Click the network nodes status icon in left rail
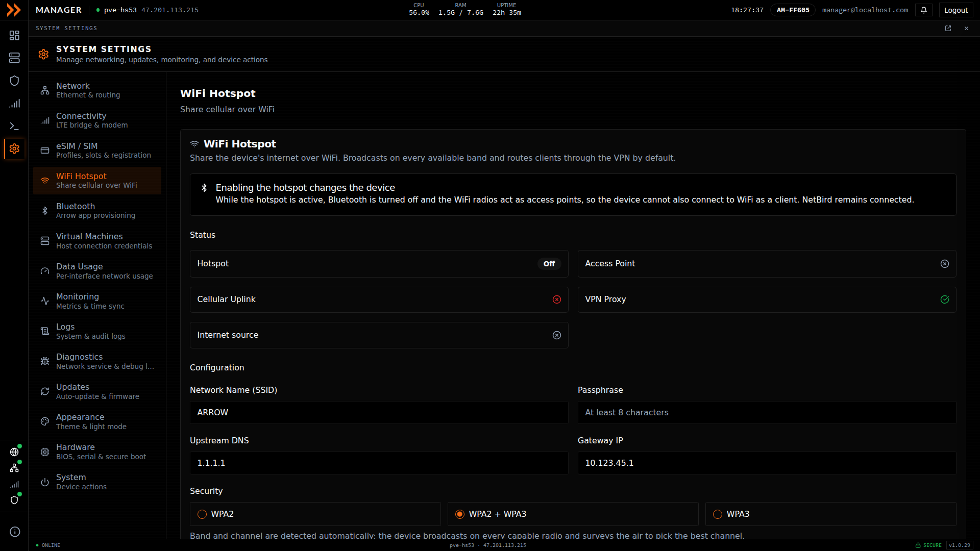Viewport: 980px width, 551px height. pyautogui.click(x=14, y=468)
